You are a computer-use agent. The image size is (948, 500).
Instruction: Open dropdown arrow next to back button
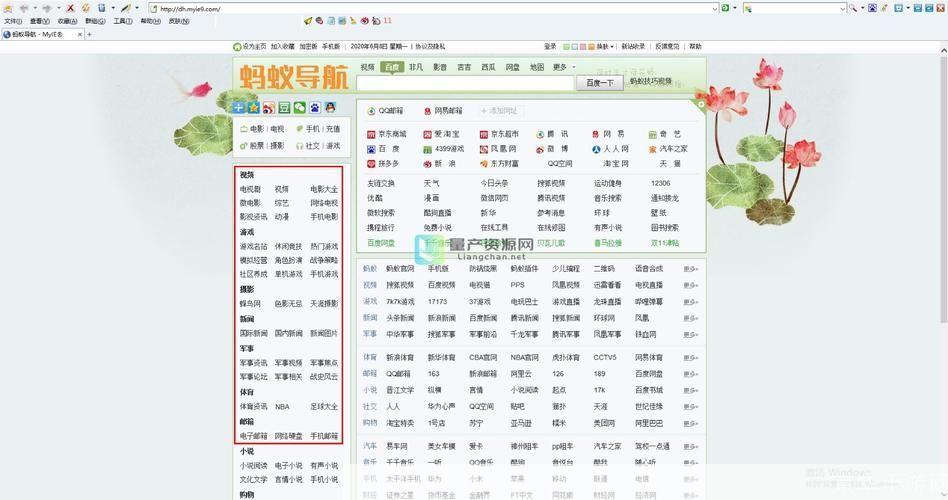pos(35,8)
